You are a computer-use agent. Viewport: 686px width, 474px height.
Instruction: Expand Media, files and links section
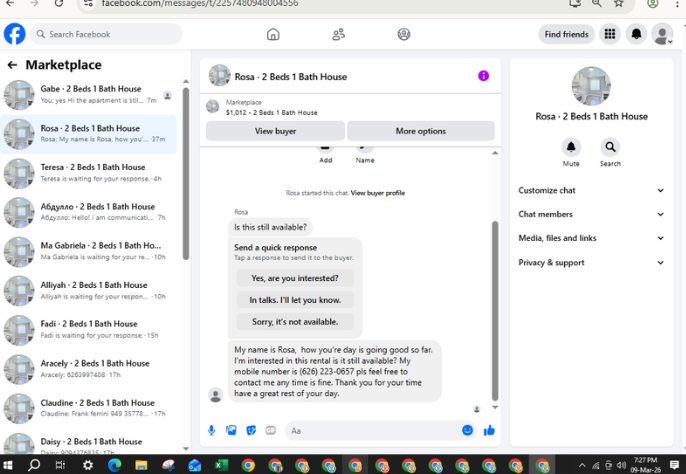(x=591, y=238)
